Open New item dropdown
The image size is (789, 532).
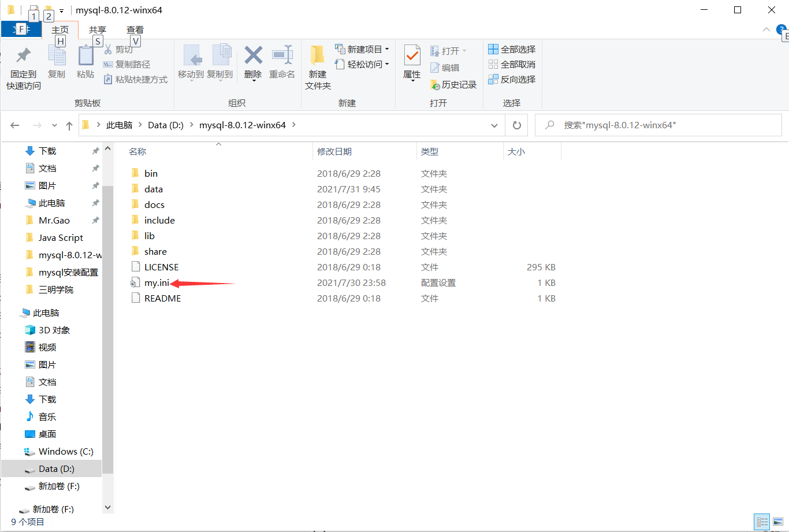tap(362, 50)
